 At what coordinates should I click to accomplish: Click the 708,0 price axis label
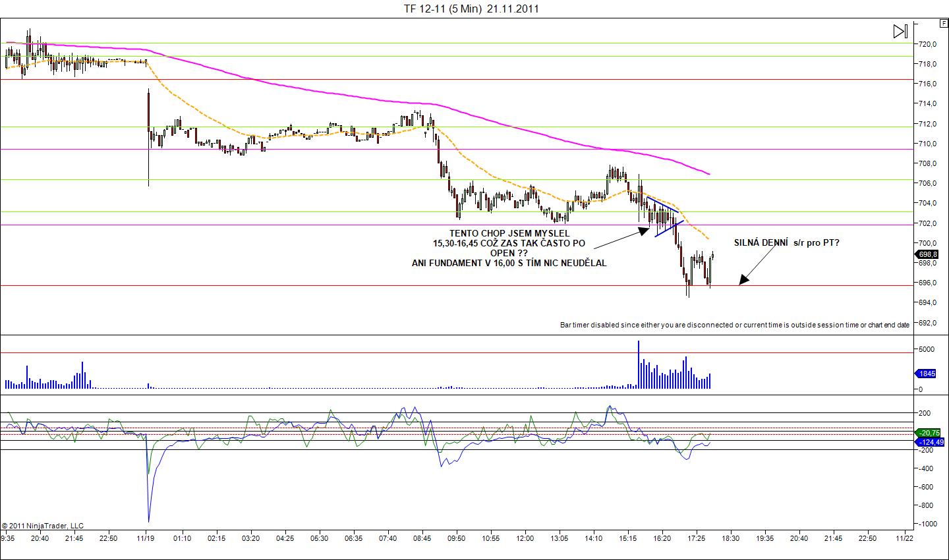[928, 163]
